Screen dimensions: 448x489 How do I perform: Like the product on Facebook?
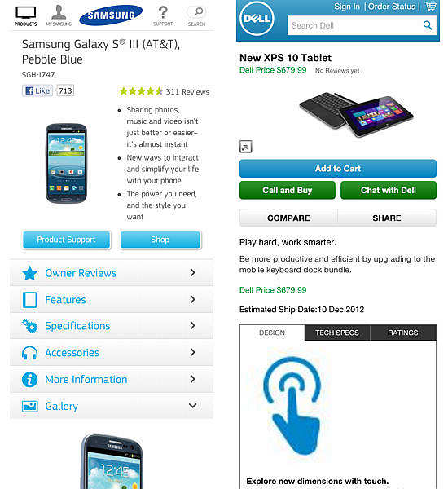pyautogui.click(x=37, y=90)
